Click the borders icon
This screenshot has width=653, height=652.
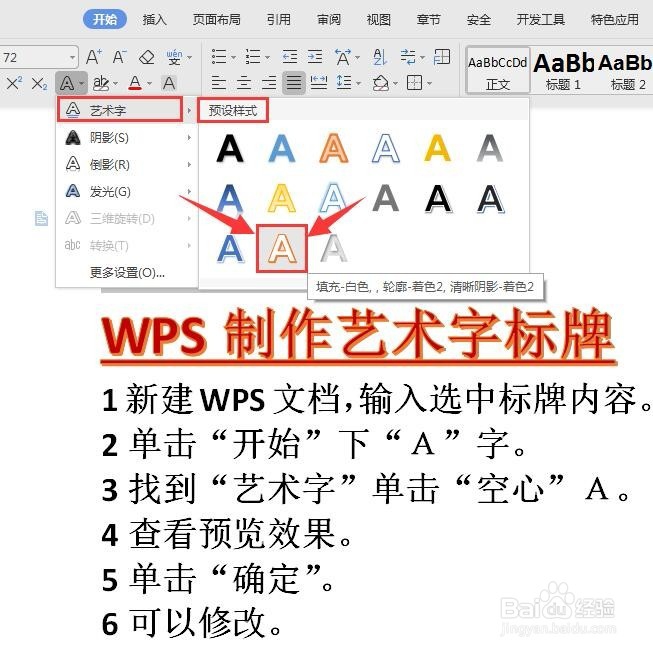[414, 83]
